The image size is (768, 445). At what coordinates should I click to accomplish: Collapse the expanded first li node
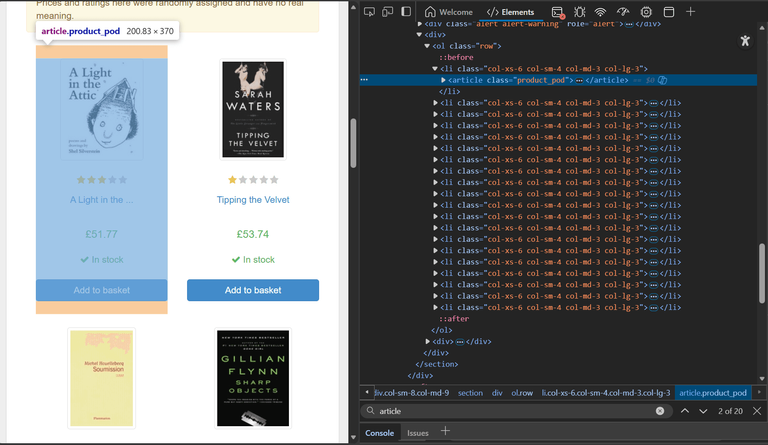(x=435, y=69)
